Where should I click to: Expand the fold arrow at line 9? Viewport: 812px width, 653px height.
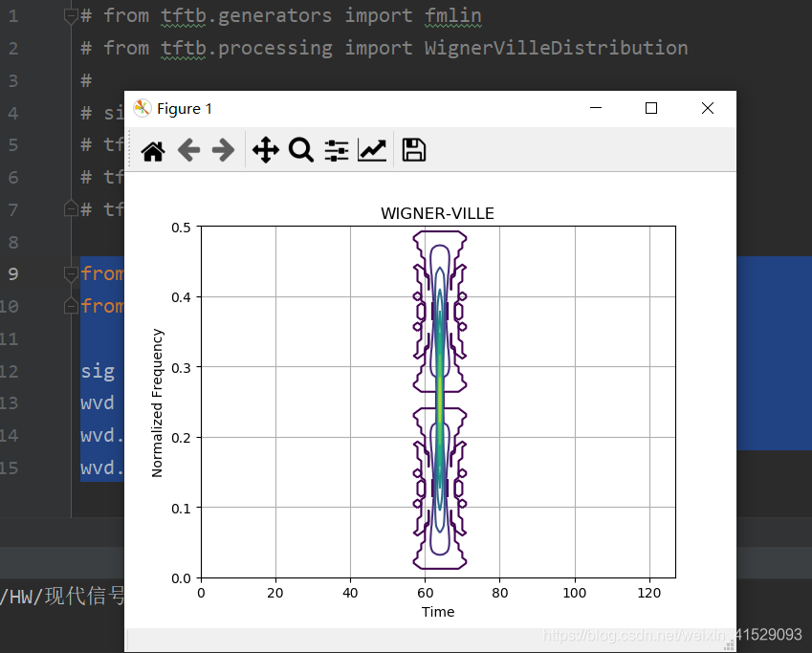(70, 273)
